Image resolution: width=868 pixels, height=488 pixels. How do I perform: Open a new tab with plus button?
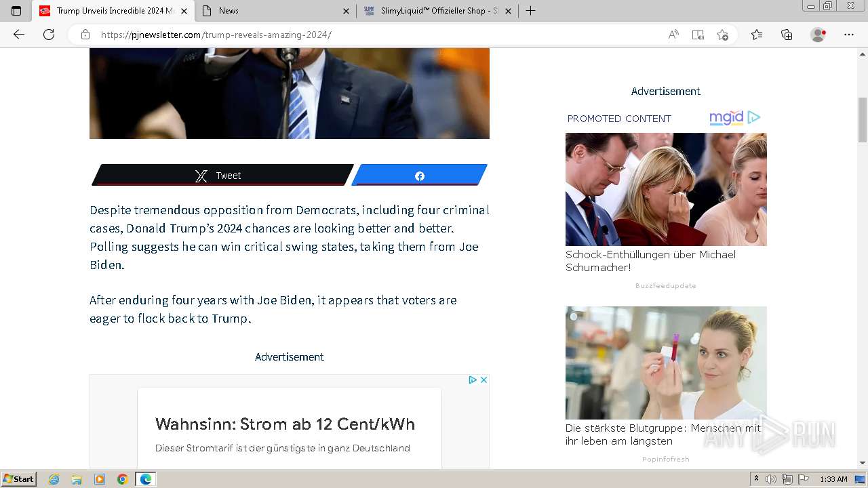[x=531, y=11]
